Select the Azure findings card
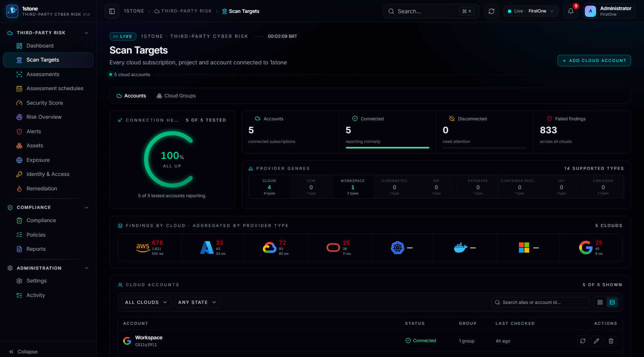 pyautogui.click(x=213, y=248)
